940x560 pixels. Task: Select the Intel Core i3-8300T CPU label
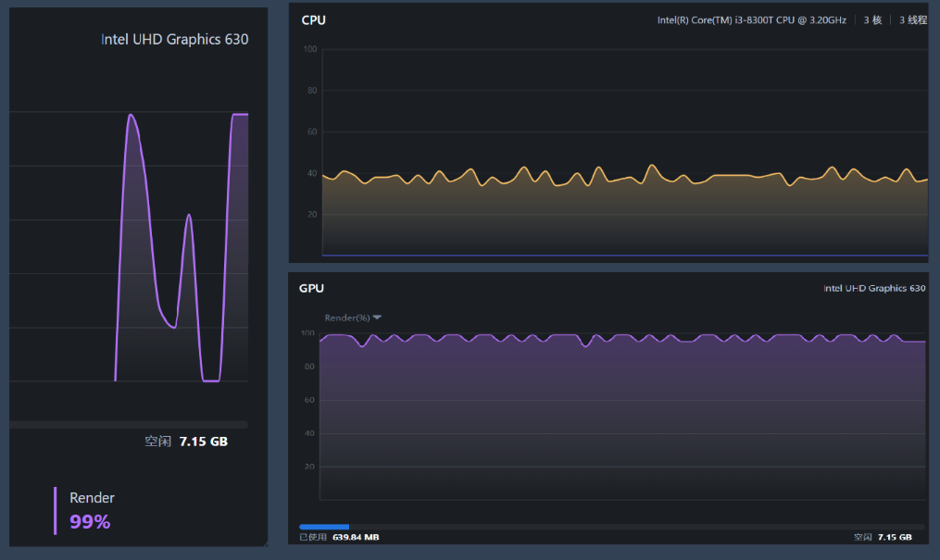[x=751, y=20]
